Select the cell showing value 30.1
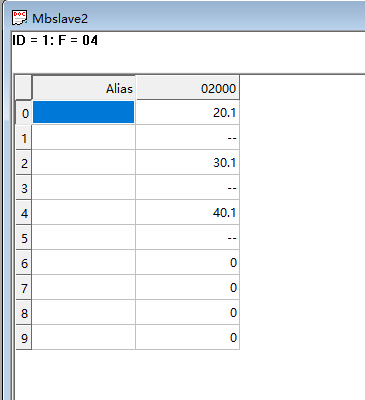Image resolution: width=365 pixels, height=400 pixels. [187, 162]
